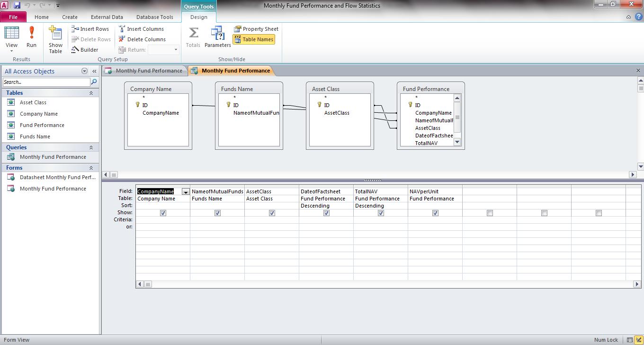Click the navigation search magnifier icon
The width and height of the screenshot is (644, 345).
pyautogui.click(x=94, y=82)
